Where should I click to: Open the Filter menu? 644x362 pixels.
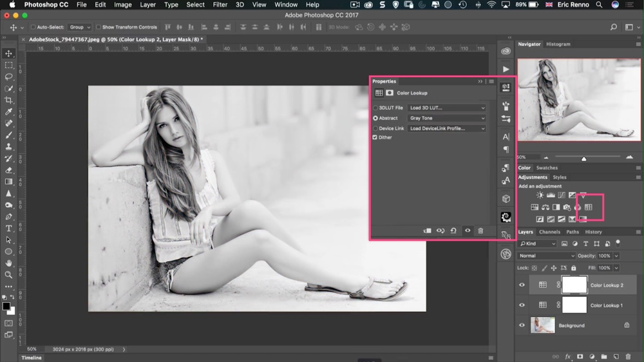pyautogui.click(x=220, y=5)
